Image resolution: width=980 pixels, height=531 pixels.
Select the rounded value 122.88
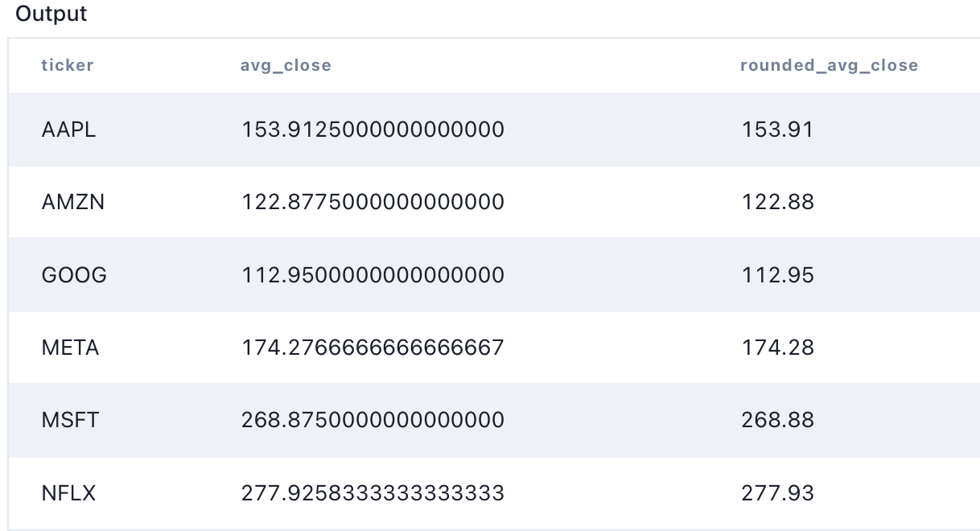(x=777, y=201)
